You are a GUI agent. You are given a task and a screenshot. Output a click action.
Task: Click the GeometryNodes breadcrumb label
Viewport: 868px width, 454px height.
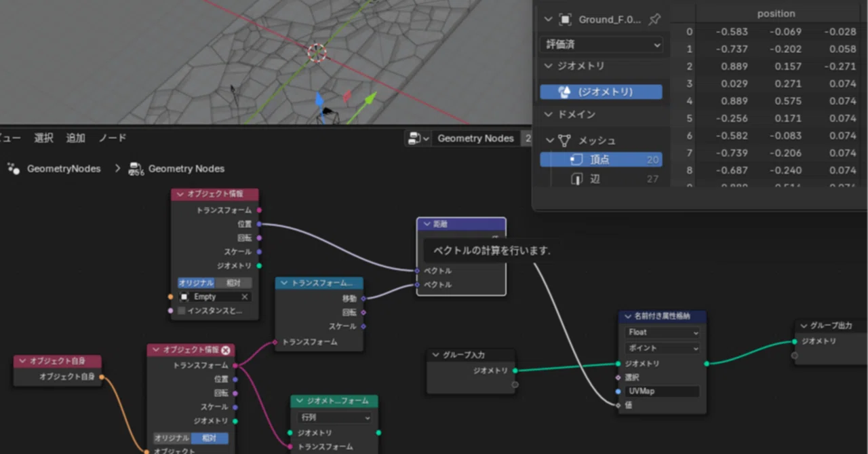(64, 168)
